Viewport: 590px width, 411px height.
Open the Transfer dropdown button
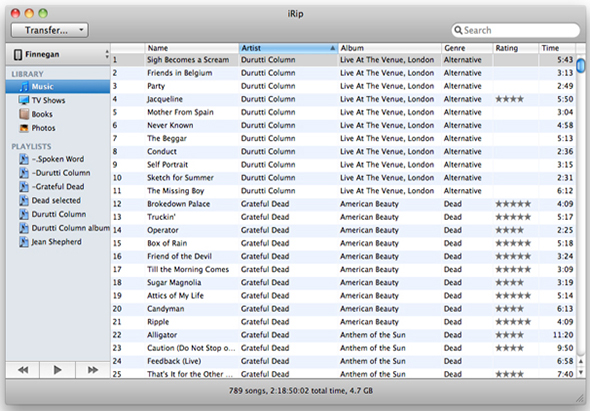(50, 30)
